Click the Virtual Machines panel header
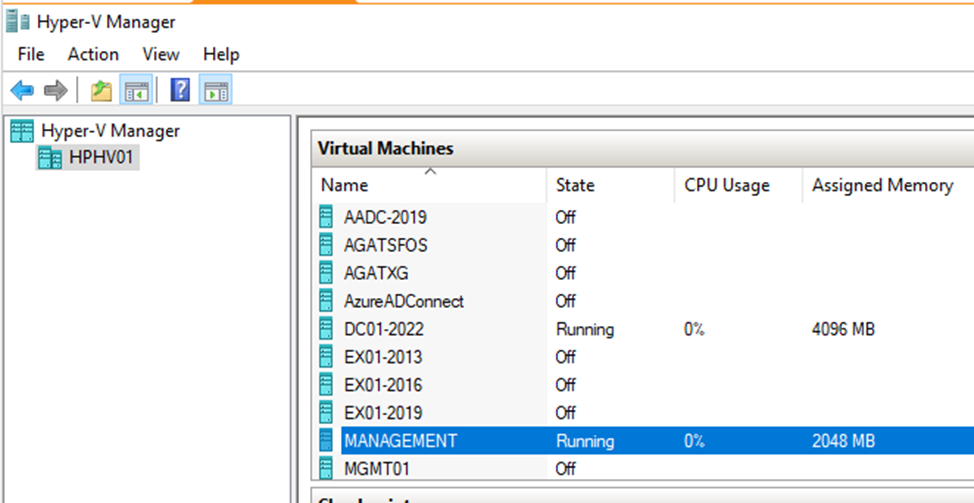974x503 pixels. point(642,148)
